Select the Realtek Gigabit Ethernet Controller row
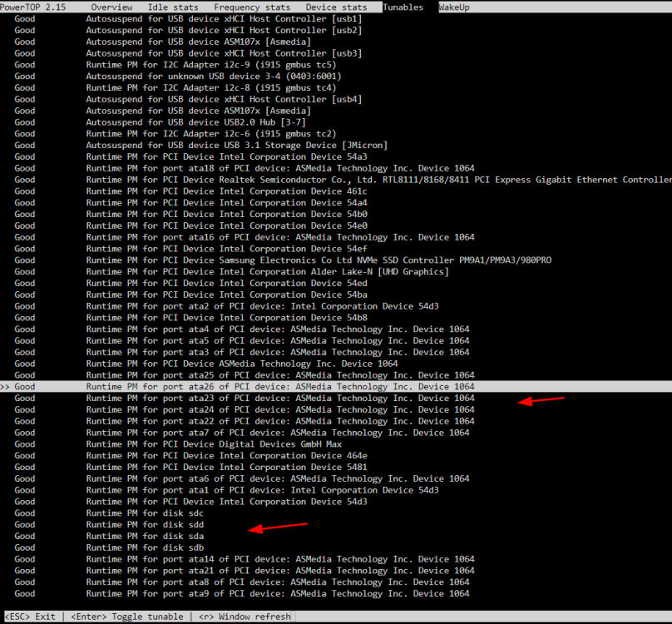672x624 pixels. tap(336, 180)
